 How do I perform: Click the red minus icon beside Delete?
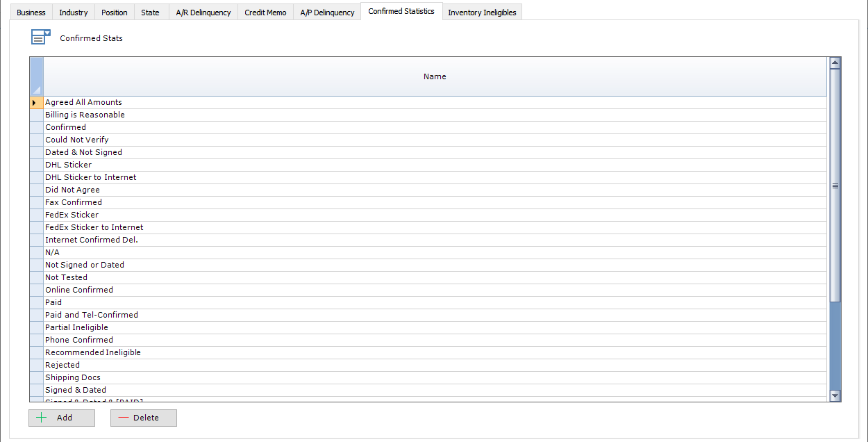point(124,418)
